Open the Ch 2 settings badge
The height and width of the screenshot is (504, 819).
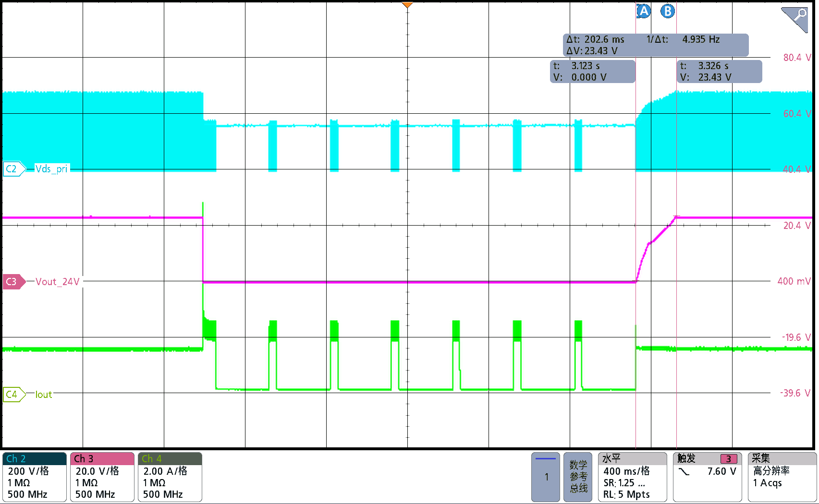click(x=34, y=477)
